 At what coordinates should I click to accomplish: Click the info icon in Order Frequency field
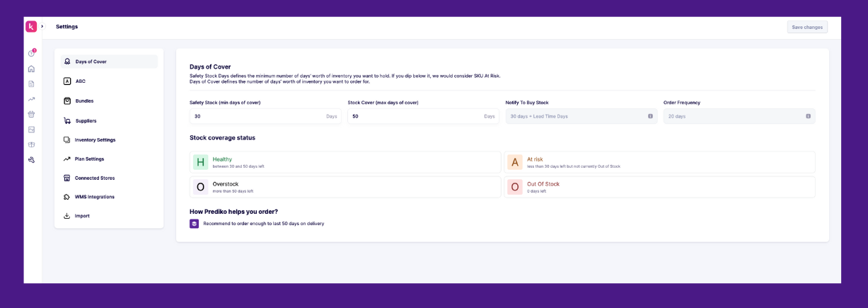click(808, 116)
